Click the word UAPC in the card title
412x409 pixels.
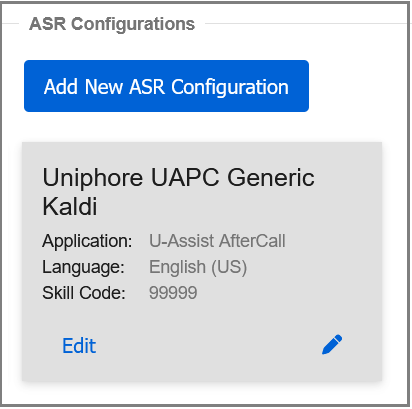click(185, 177)
